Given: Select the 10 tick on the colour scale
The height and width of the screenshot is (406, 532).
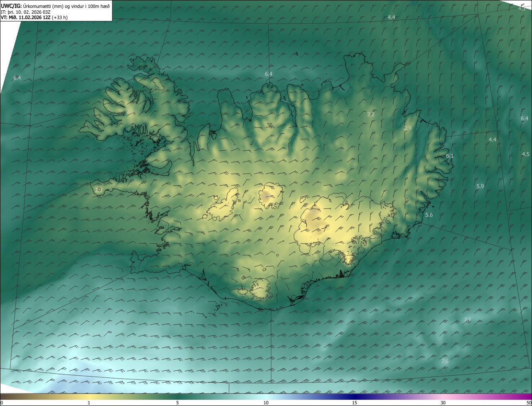Looking at the screenshot, I should (x=266, y=403).
